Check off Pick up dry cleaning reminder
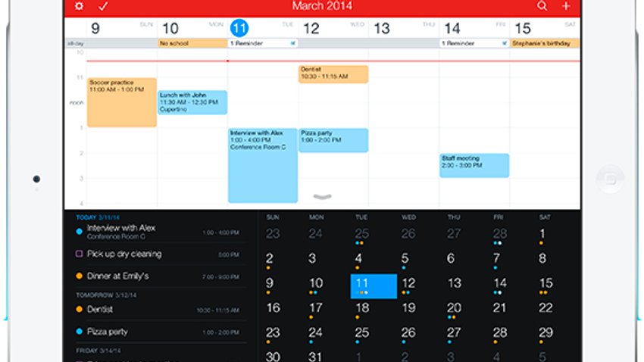644x362 pixels. pos(80,254)
